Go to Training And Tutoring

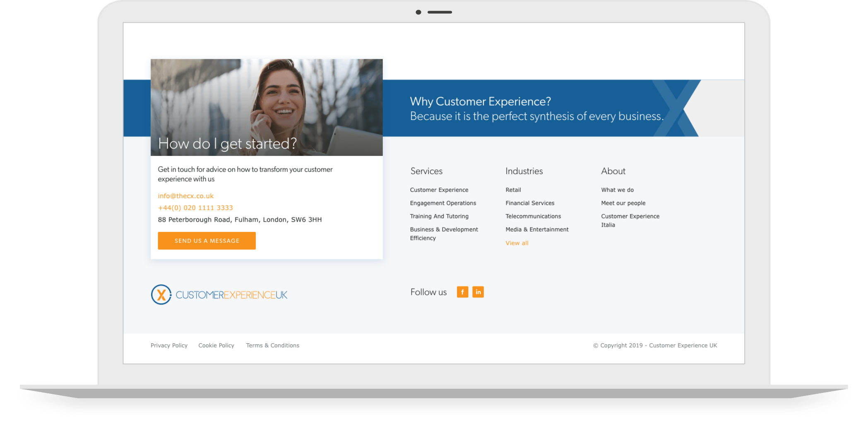[439, 216]
